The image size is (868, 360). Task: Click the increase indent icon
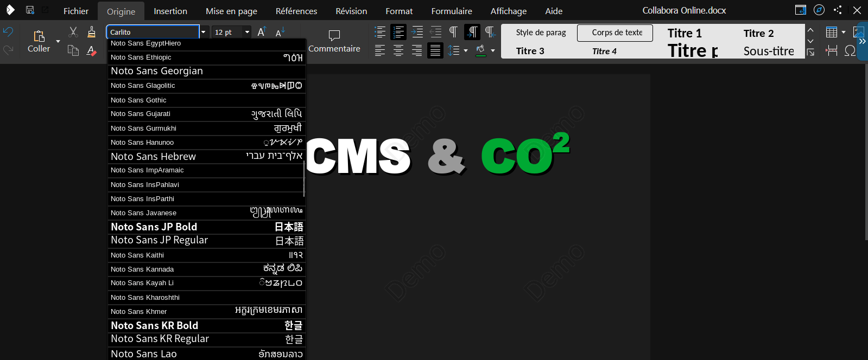417,32
